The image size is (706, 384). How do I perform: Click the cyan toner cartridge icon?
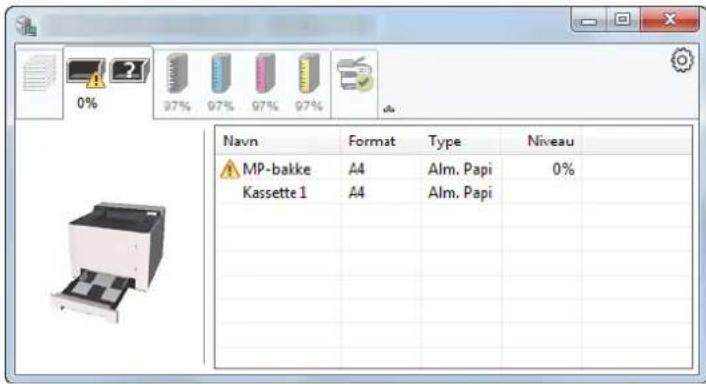point(221,73)
